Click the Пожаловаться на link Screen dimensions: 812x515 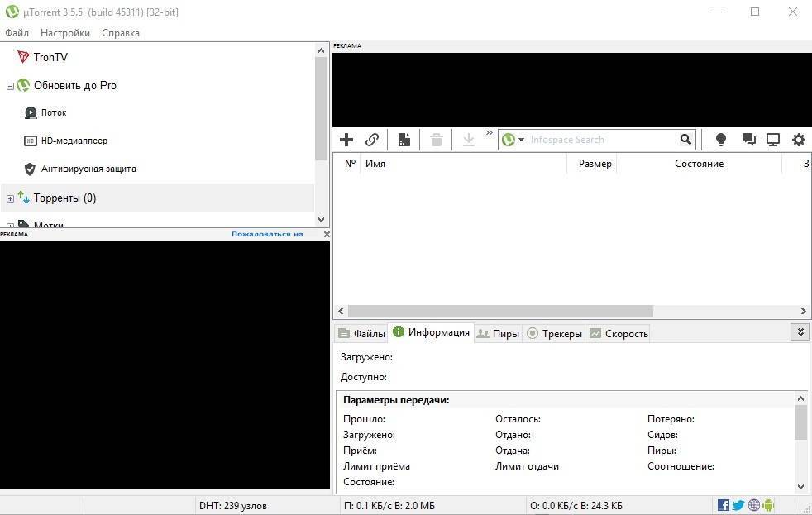pyautogui.click(x=267, y=234)
